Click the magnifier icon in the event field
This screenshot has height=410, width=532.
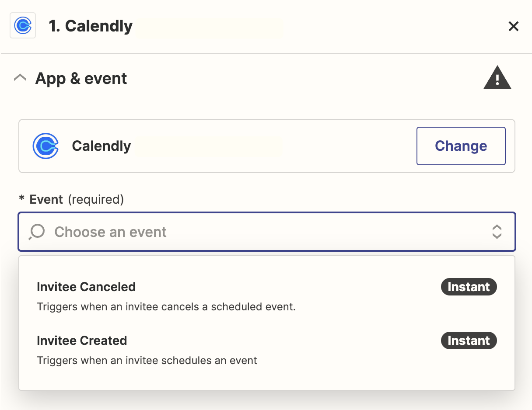pyautogui.click(x=37, y=232)
